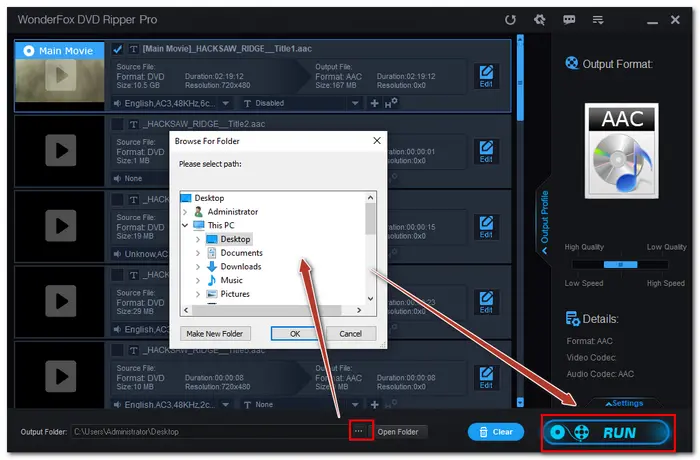Image resolution: width=700 pixels, height=460 pixels.
Task: Open the Disabled subtitle dropdown in Title1
Action: point(355,104)
